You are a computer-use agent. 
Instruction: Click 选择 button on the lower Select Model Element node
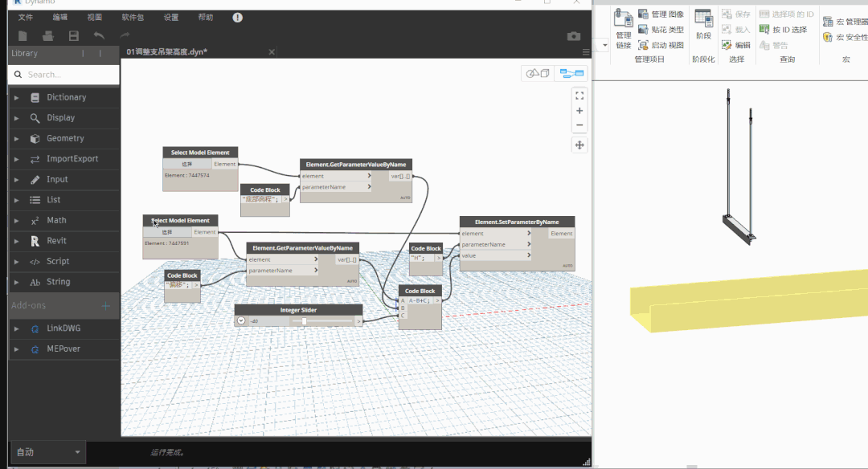coord(166,232)
